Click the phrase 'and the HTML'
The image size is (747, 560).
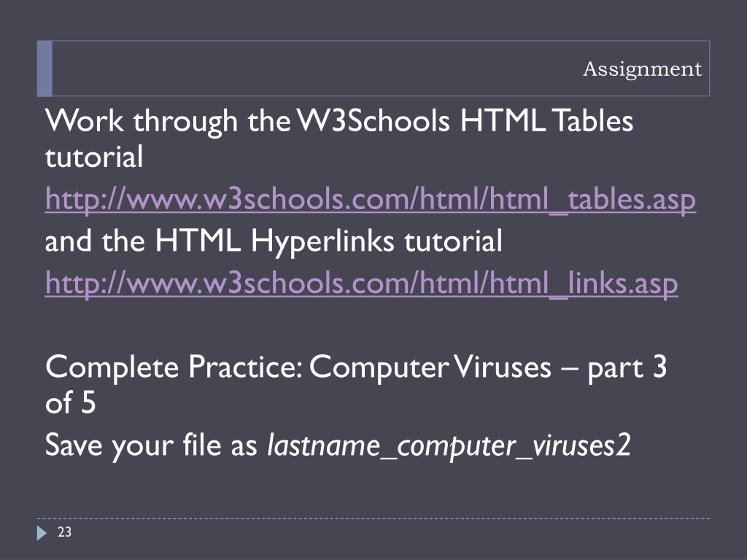(x=143, y=241)
